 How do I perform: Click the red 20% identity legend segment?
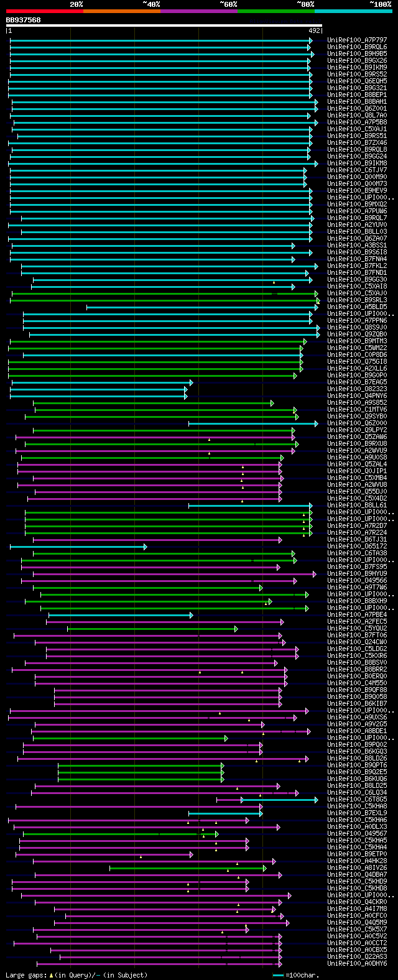(45, 11)
